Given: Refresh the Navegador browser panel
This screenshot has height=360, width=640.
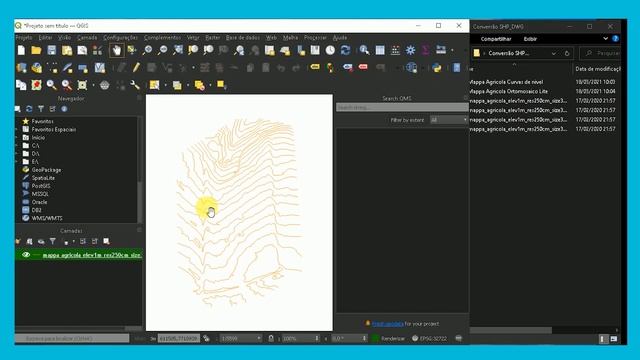Looking at the screenshot, I should click(29, 109).
